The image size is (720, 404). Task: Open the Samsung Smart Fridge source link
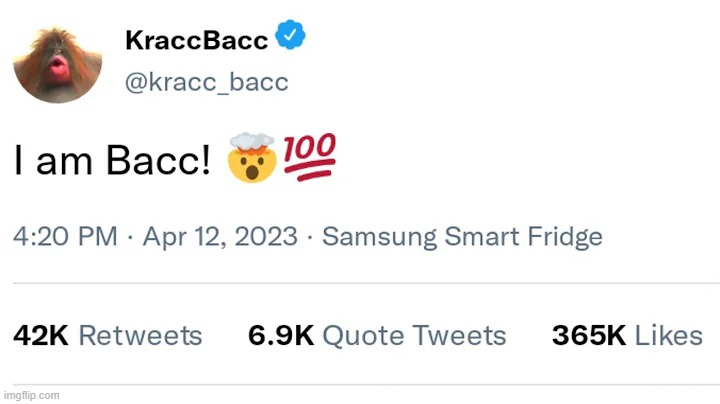click(462, 237)
